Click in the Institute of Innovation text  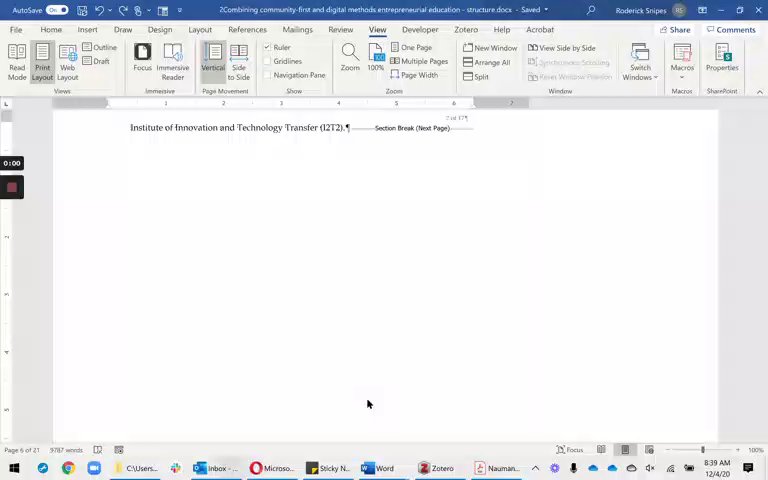(x=238, y=128)
